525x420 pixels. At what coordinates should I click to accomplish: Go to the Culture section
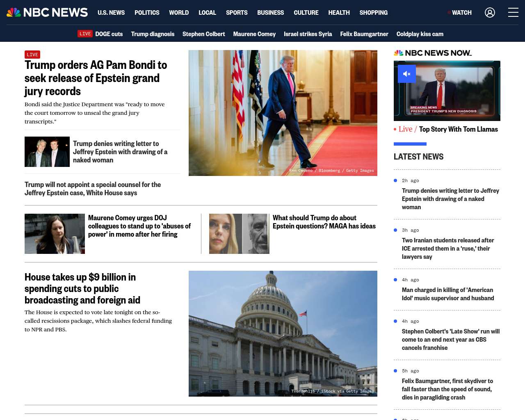[306, 13]
